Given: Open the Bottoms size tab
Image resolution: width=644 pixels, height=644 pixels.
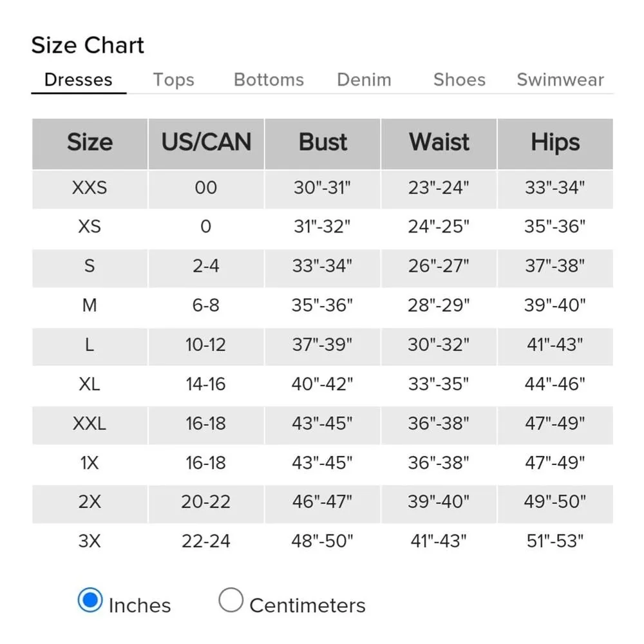Looking at the screenshot, I should (x=269, y=80).
